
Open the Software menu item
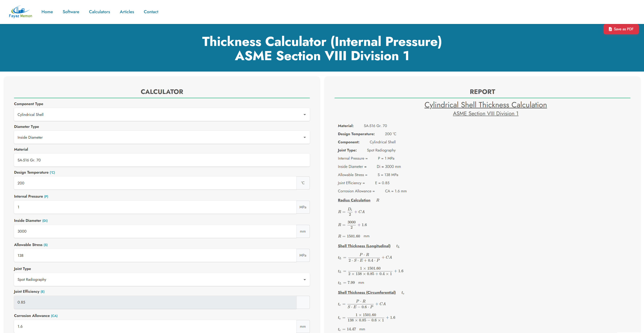(x=71, y=12)
